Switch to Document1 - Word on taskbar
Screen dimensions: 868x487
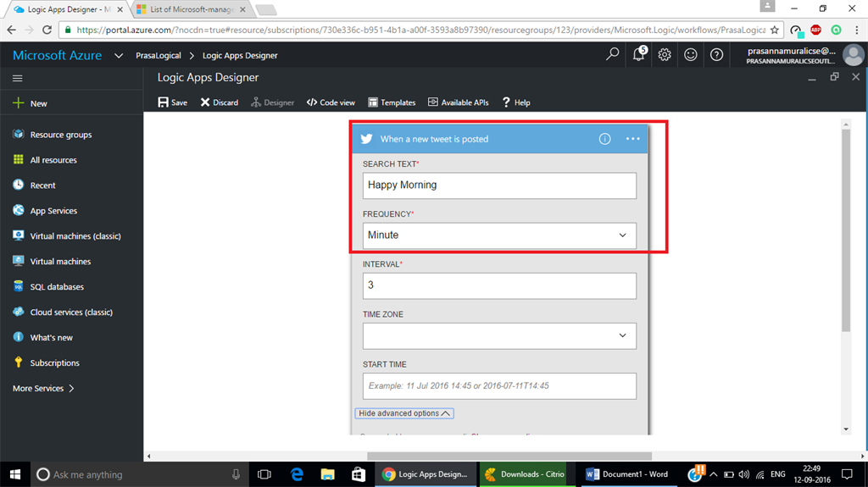(628, 474)
